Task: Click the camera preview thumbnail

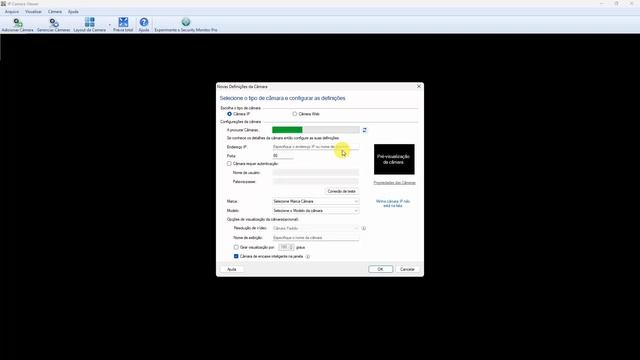Action: [394, 159]
